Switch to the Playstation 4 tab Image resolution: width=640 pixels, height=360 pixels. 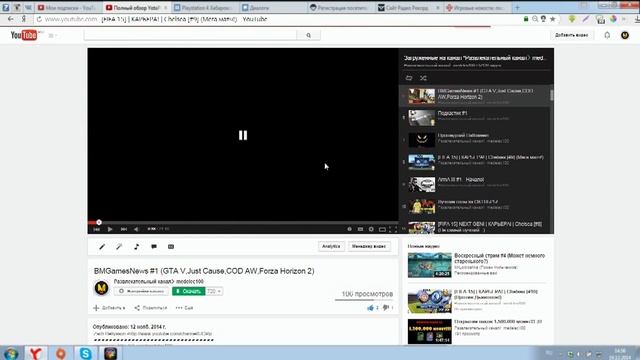[x=204, y=8]
